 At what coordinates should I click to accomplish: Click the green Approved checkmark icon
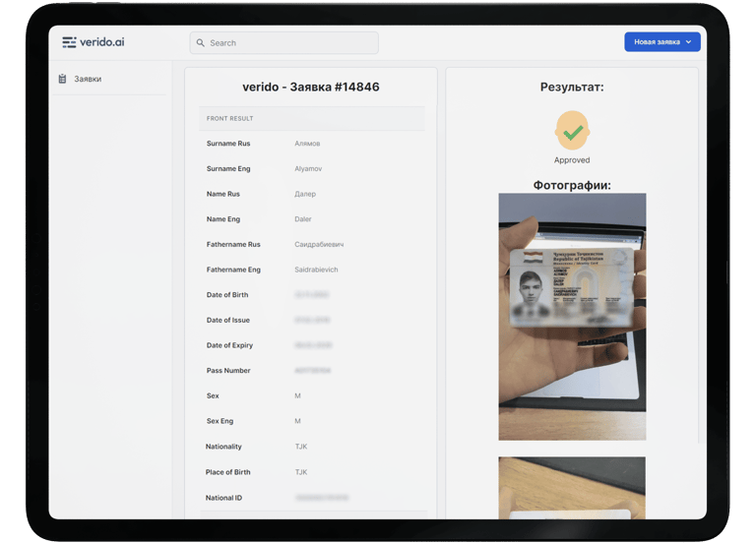tap(572, 132)
